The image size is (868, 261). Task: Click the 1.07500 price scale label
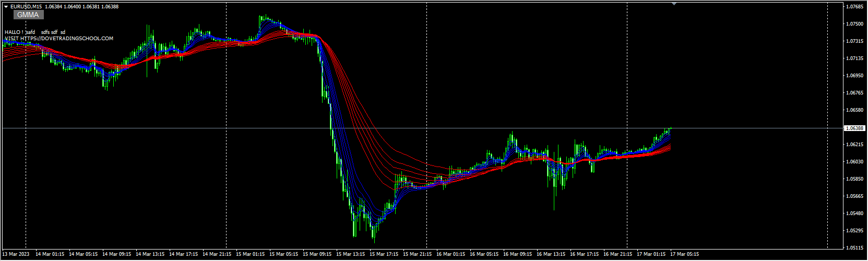(854, 24)
